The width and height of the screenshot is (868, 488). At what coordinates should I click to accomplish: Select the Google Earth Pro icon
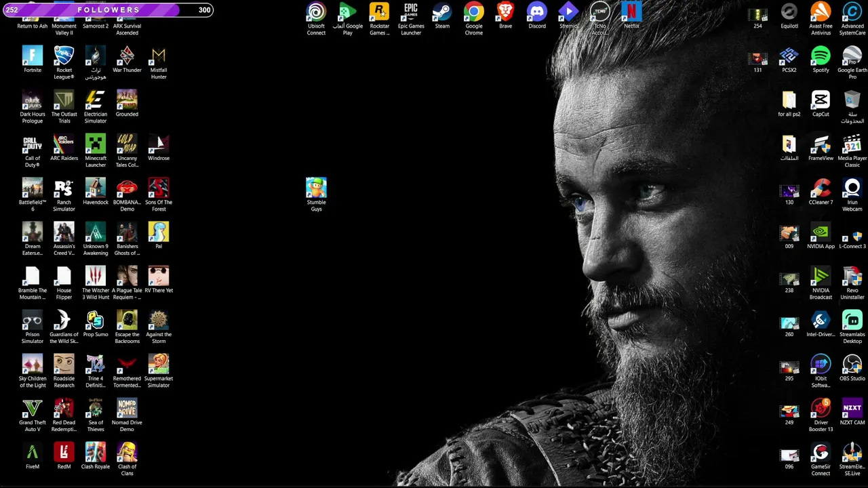click(x=852, y=56)
